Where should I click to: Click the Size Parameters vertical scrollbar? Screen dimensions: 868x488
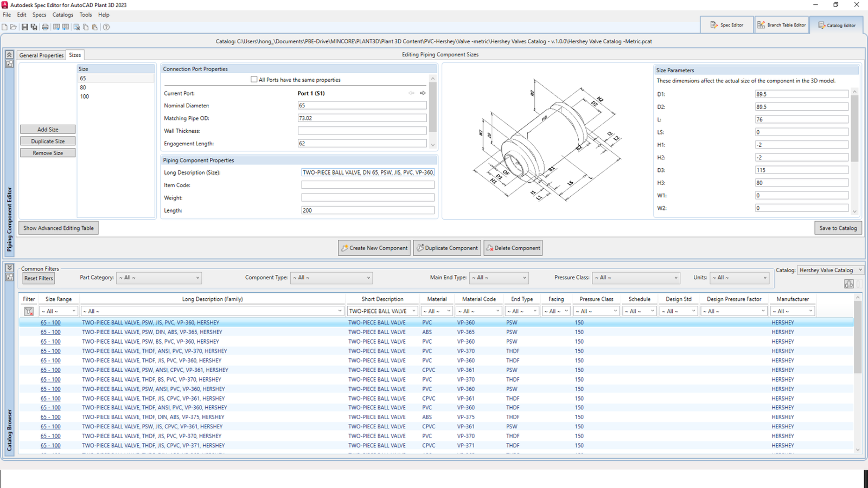[x=854, y=151]
